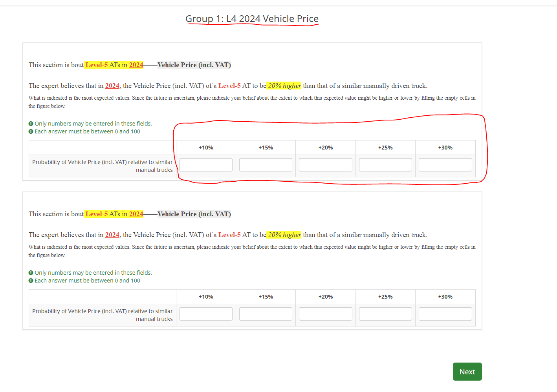Click the +10% input field in first section

[206, 165]
